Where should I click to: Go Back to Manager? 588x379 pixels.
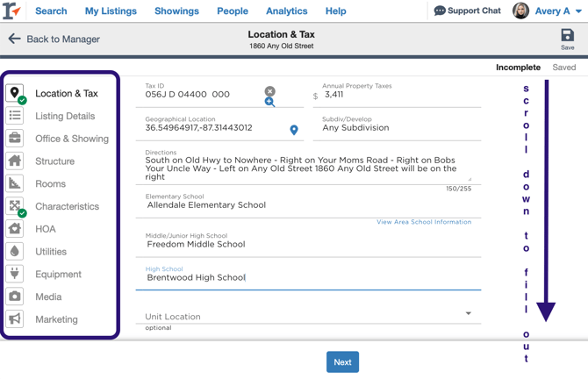point(54,39)
